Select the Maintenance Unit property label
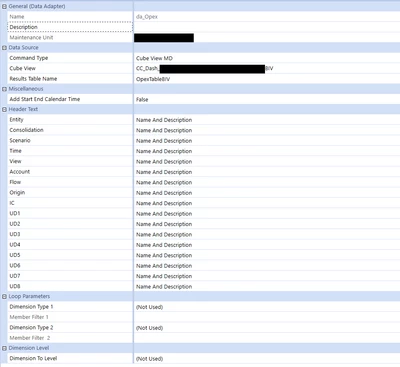Screen dimensions: 400x367 [x=31, y=37]
